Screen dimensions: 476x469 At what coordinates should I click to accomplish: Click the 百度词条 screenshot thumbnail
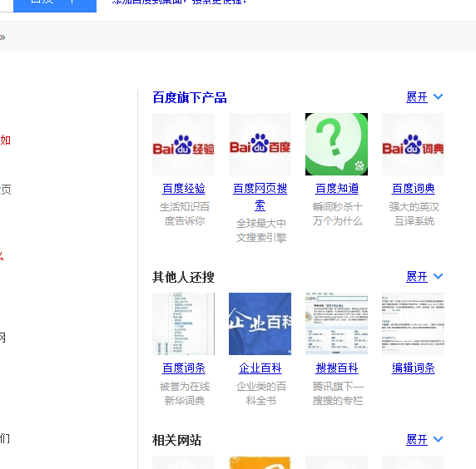tap(183, 323)
